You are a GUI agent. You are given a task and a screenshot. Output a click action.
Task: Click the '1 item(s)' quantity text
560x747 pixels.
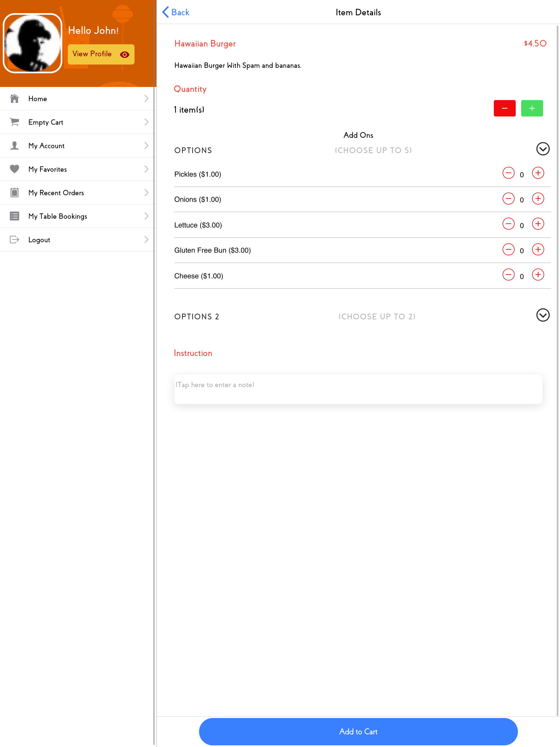pyautogui.click(x=189, y=110)
